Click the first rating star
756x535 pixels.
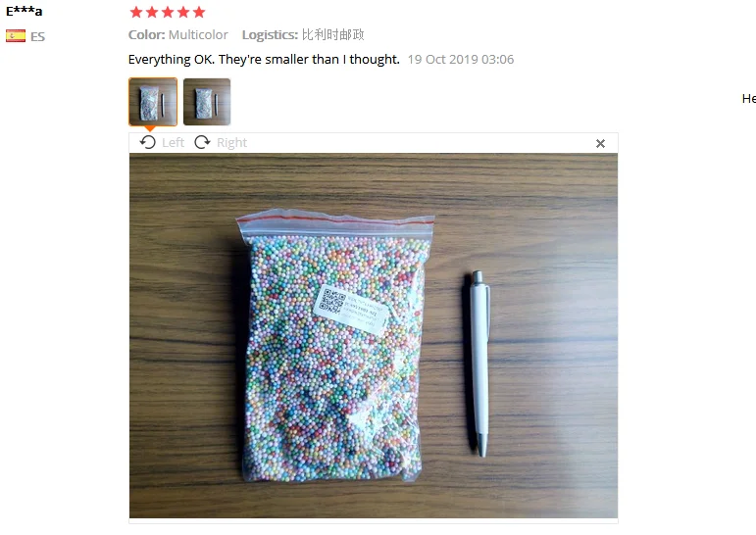(x=136, y=12)
